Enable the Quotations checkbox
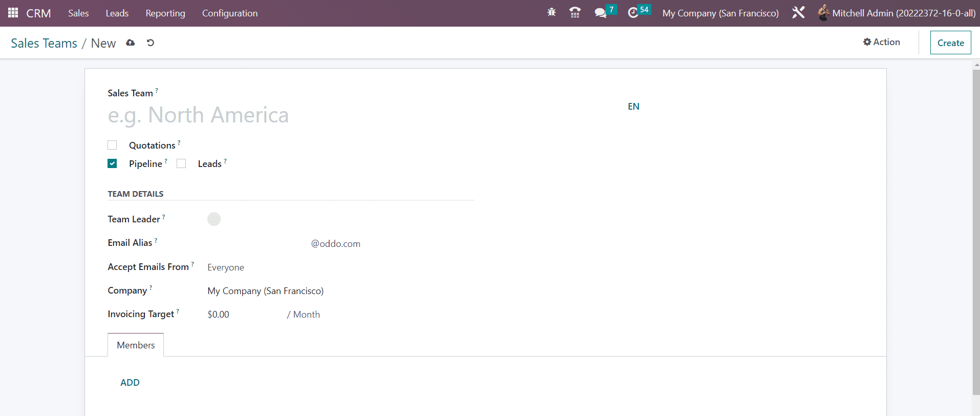This screenshot has height=416, width=980. [x=112, y=145]
